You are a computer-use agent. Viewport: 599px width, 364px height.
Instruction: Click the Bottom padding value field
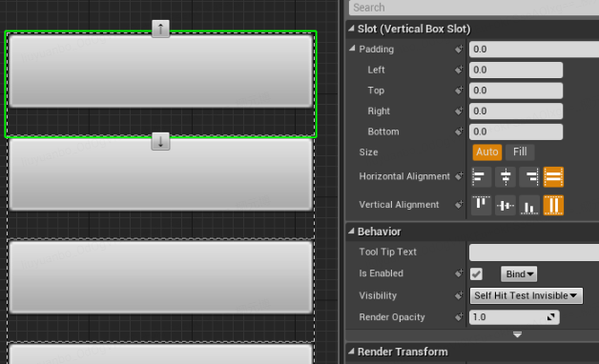[516, 131]
